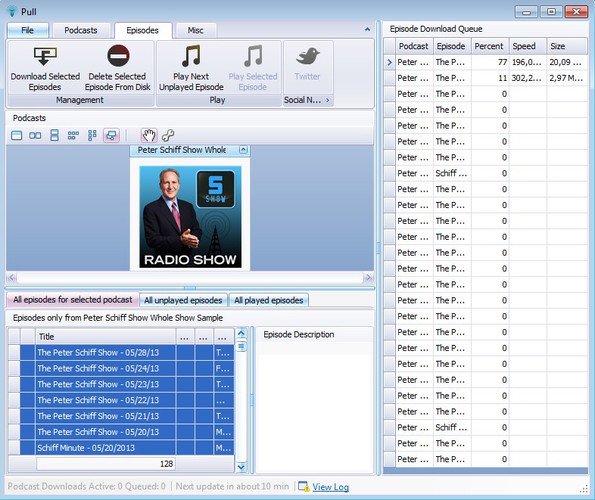
Task: Click the View Log document icon
Action: click(304, 486)
